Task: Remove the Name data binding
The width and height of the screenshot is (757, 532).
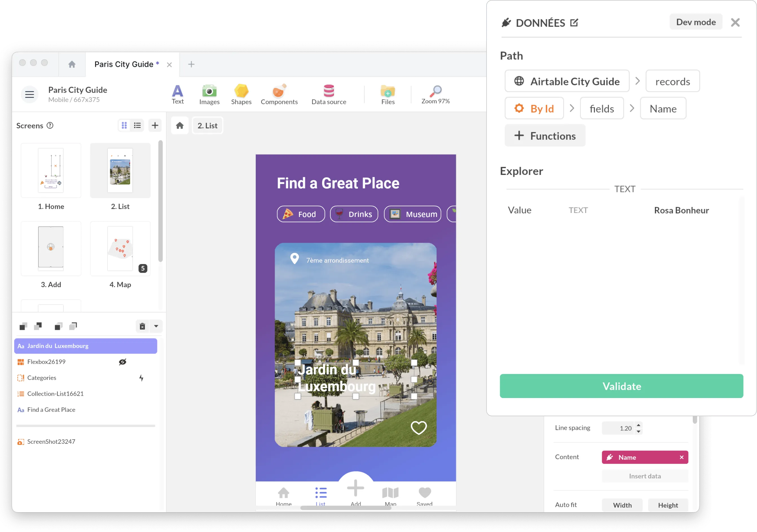Action: coord(681,457)
